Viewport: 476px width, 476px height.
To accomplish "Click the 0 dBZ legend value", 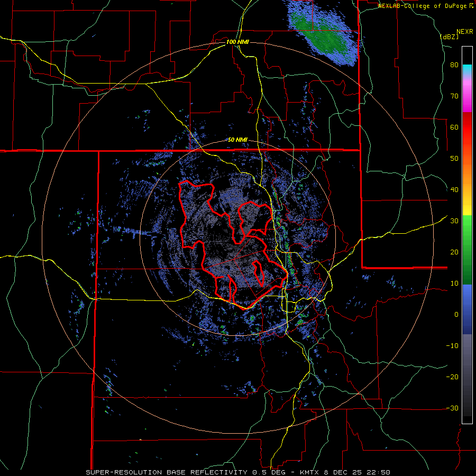I will coord(456,315).
